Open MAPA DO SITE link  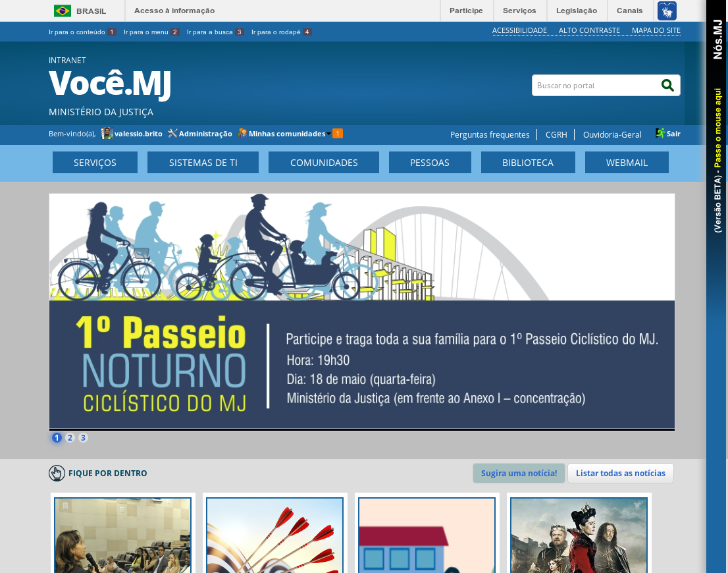coord(656,31)
